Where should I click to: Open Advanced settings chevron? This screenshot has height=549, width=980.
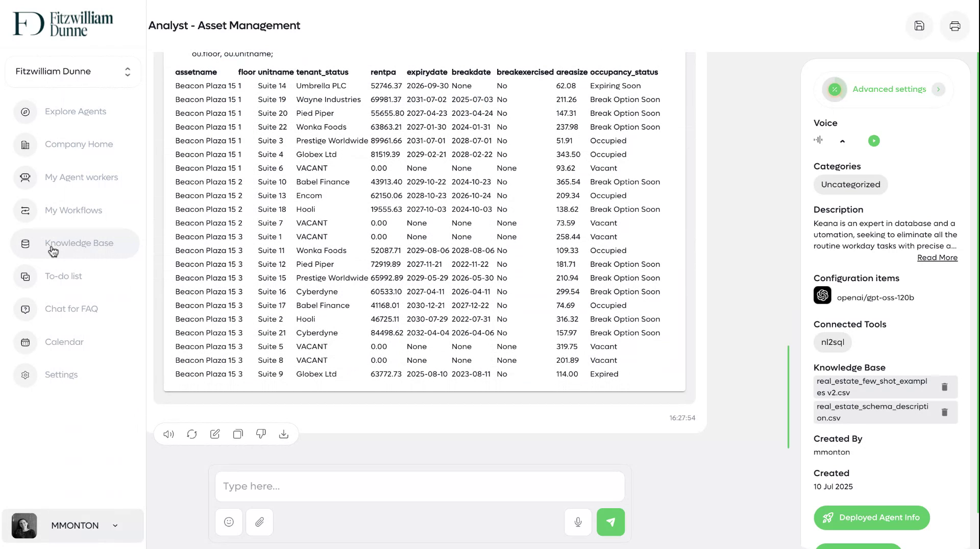click(938, 89)
